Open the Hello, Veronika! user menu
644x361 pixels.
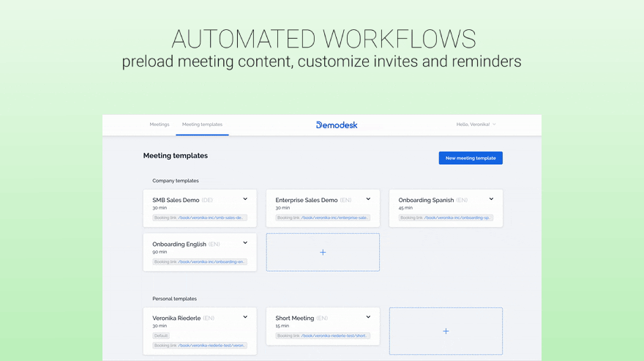476,124
